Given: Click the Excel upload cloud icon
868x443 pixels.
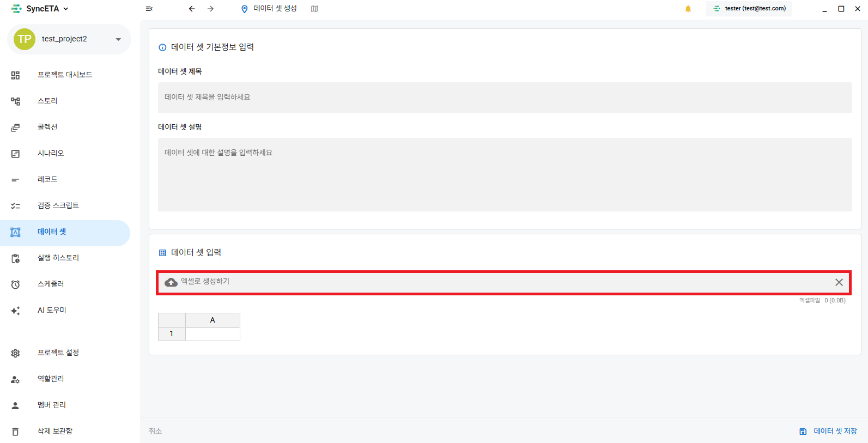Looking at the screenshot, I should coord(171,282).
